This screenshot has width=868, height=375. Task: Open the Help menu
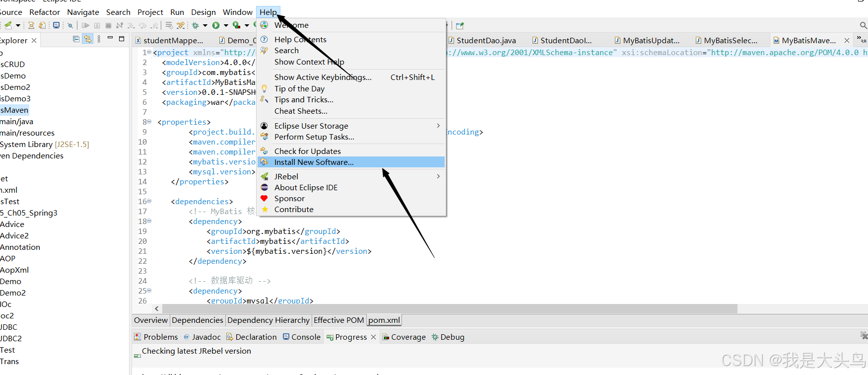tap(268, 12)
